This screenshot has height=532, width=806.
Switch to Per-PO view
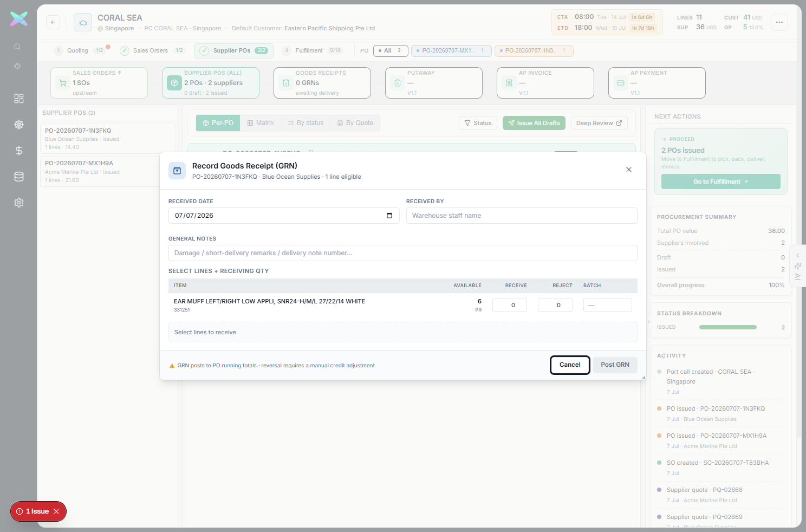218,123
